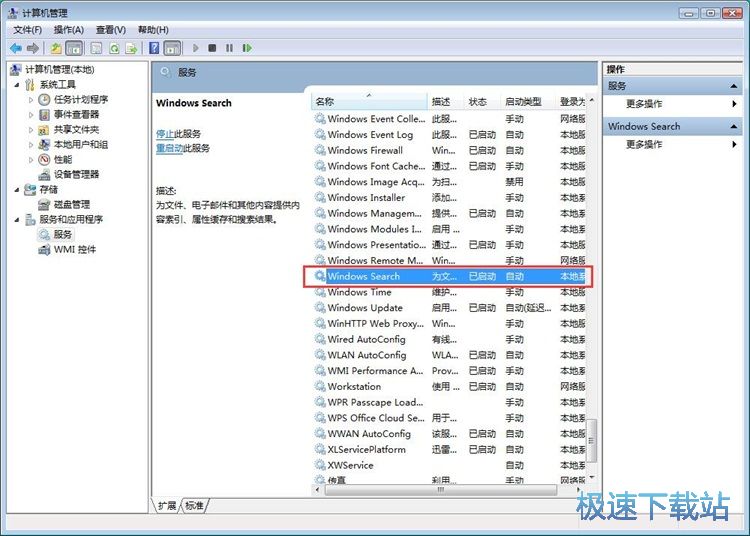Open the 查看(V) menu

(110, 30)
